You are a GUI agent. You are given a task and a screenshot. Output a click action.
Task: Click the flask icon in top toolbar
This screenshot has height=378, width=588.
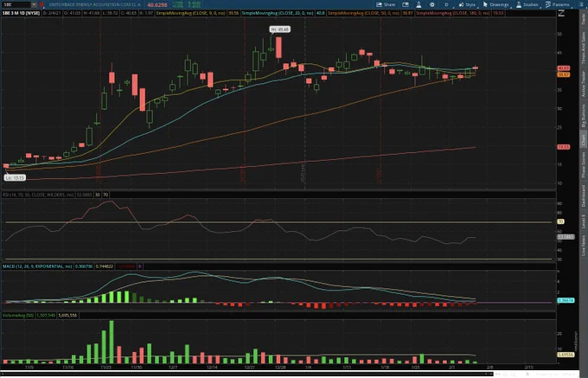pos(419,4)
